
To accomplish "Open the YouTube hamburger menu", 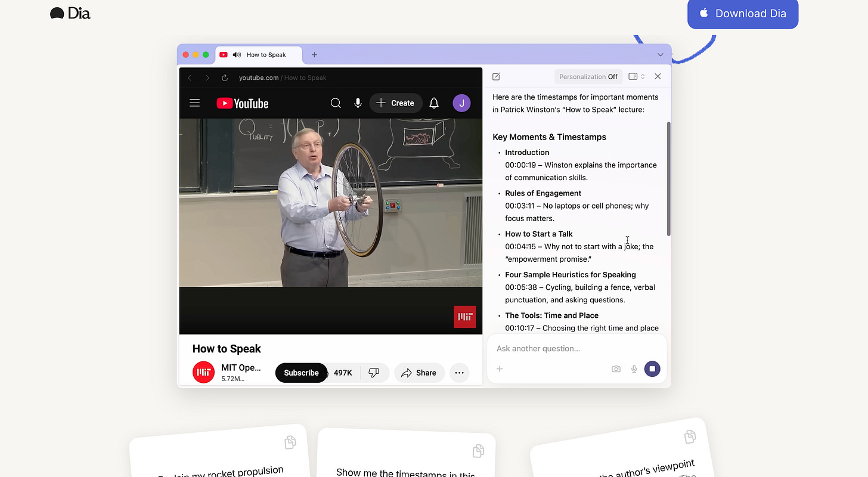I will 194,103.
